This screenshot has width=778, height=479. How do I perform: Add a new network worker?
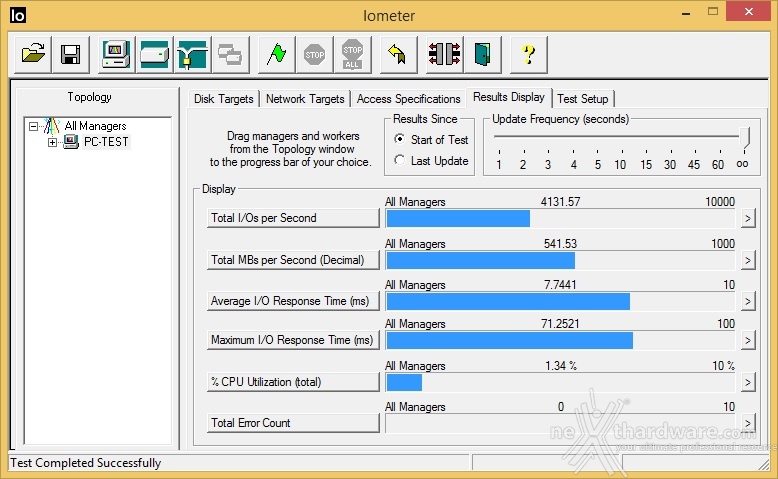coord(193,55)
